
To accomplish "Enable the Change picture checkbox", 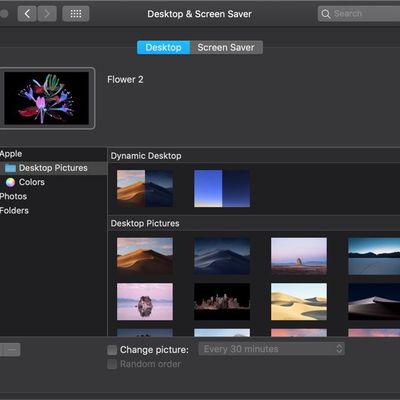I will (x=112, y=350).
